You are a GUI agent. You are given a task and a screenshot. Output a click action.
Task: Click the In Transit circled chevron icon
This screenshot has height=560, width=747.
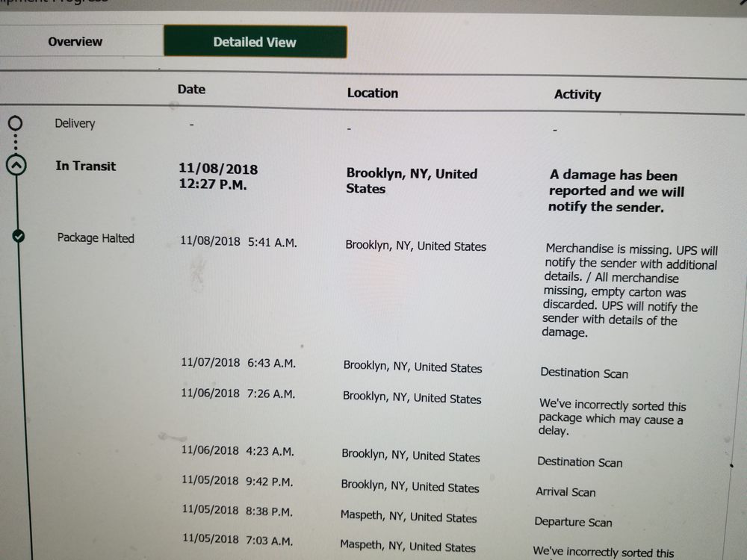coord(16,164)
